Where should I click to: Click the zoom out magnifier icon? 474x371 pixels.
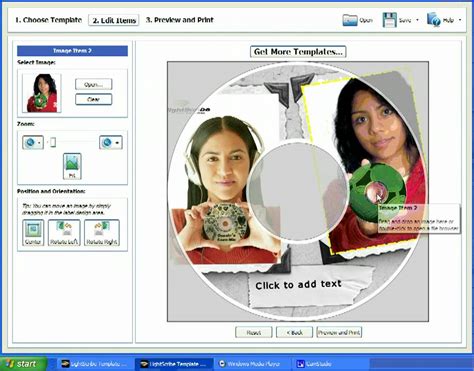[x=30, y=143]
